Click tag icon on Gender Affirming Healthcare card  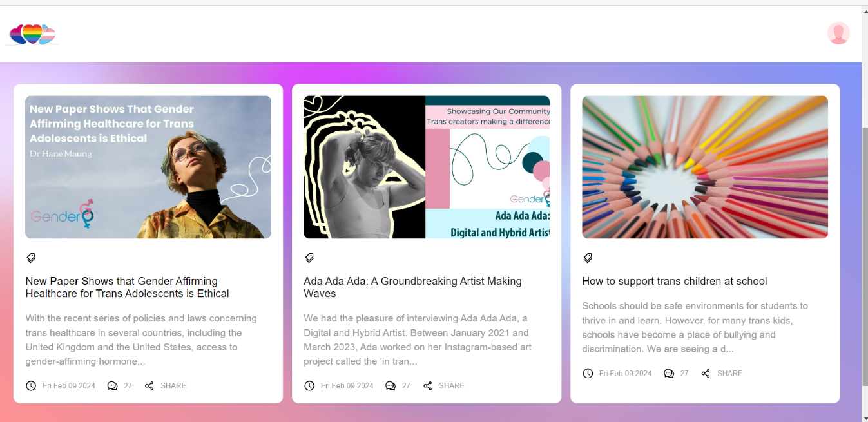coord(31,258)
